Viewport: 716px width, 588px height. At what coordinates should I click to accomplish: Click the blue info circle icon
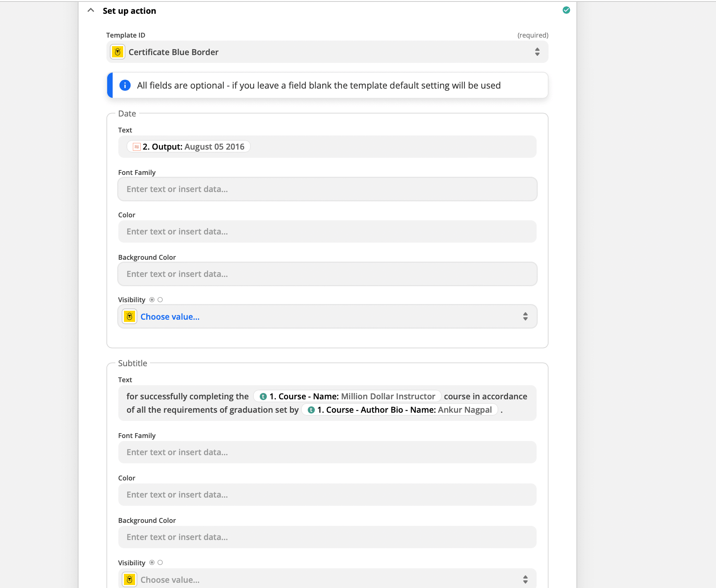[x=125, y=85]
